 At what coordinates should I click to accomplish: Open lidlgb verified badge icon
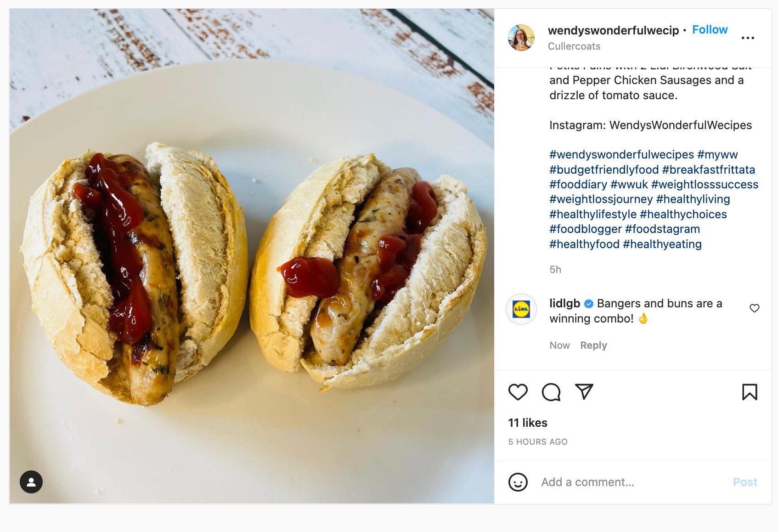click(589, 304)
